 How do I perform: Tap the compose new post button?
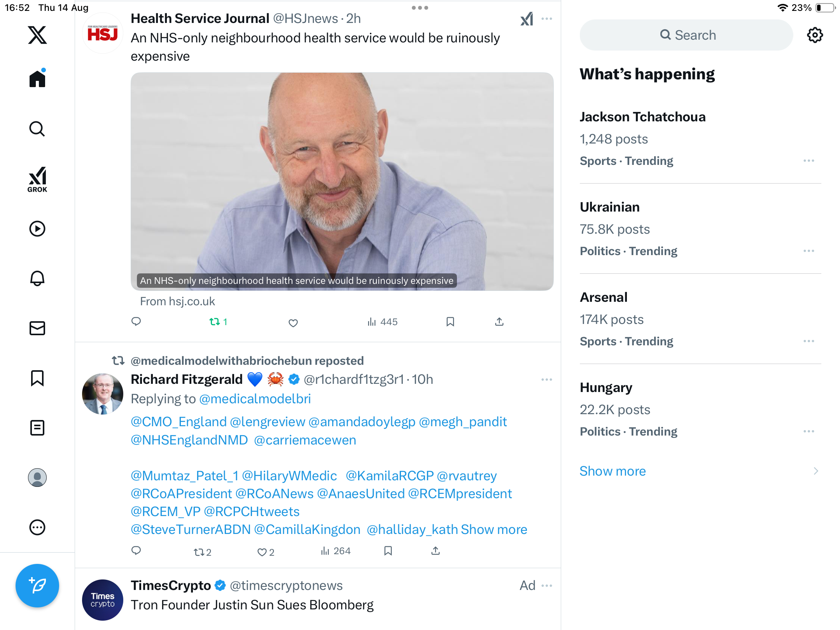pos(37,585)
